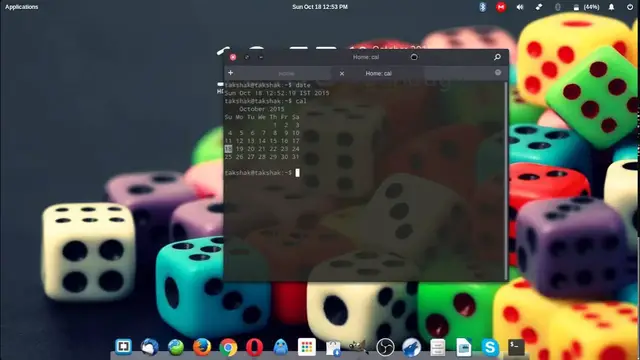
Task: Add a new terminal tab with plus
Action: (x=231, y=73)
